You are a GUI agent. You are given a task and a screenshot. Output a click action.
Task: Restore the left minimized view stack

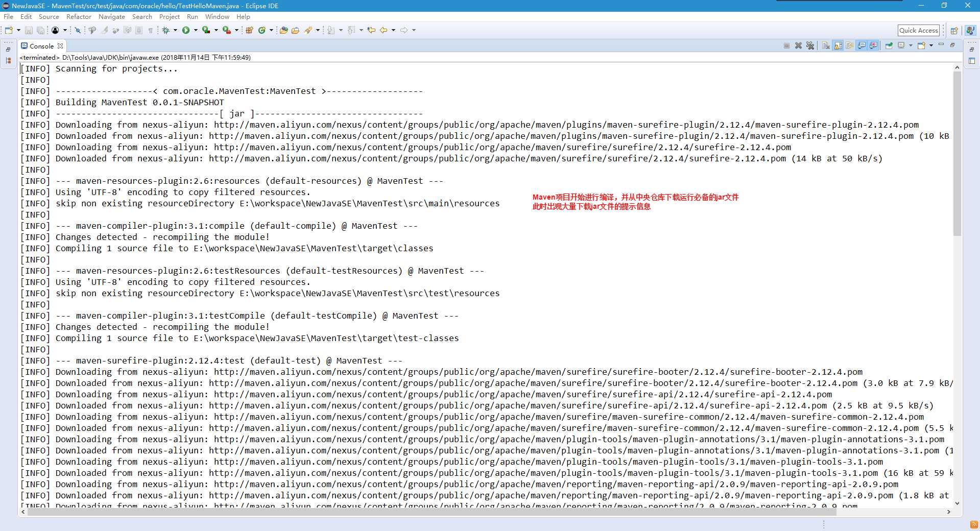[x=8, y=50]
